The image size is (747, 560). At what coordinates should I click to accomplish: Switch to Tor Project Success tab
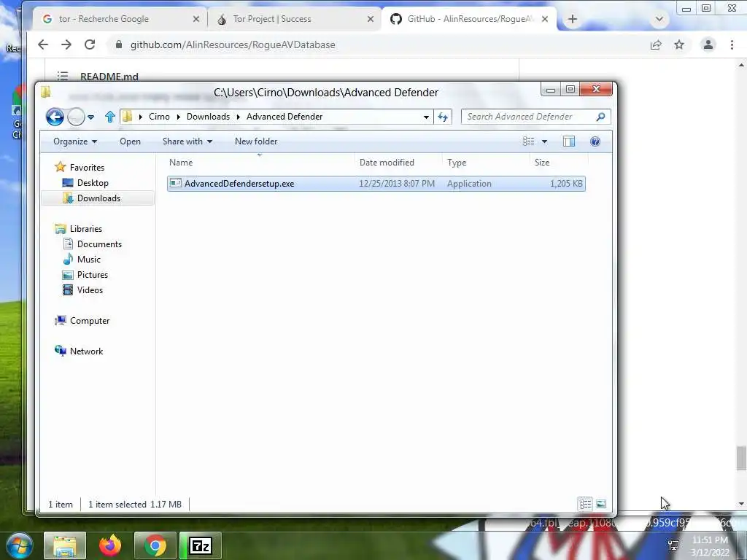294,19
